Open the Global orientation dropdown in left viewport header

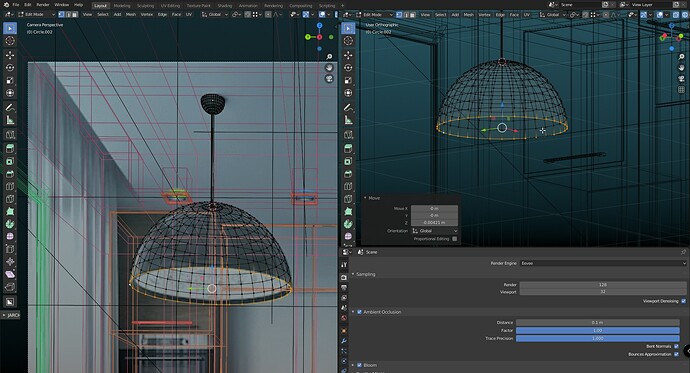(x=215, y=15)
